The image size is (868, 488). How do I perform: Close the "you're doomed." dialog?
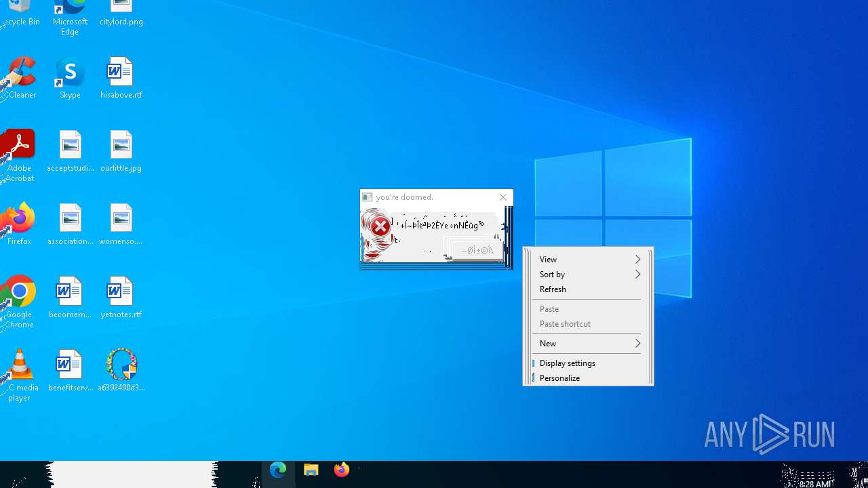coord(503,197)
